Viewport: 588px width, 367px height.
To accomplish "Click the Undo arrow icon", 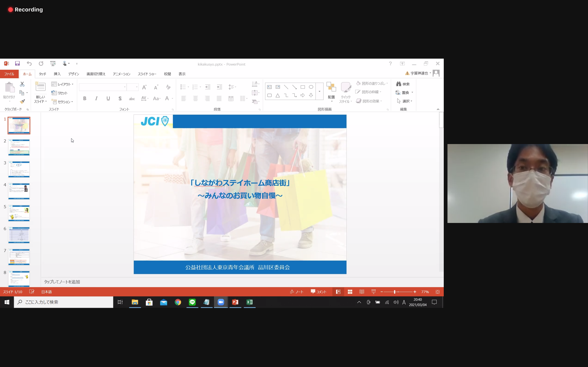I will pos(29,64).
